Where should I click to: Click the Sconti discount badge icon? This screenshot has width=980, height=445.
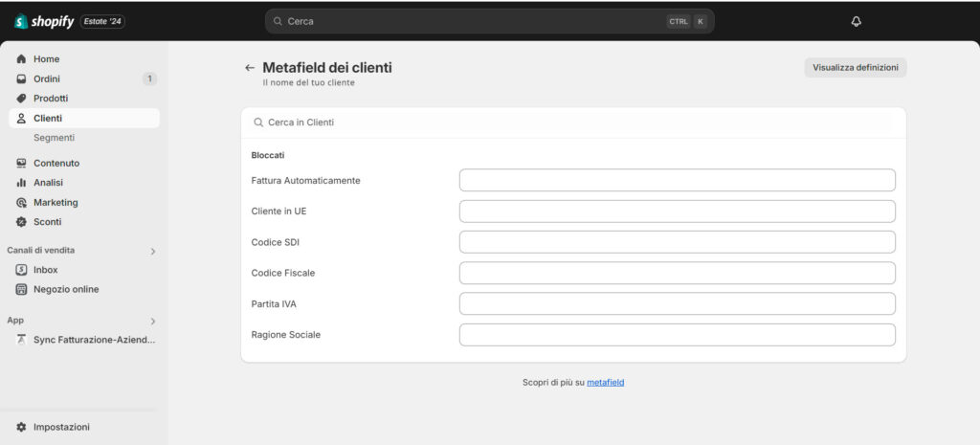tap(21, 222)
